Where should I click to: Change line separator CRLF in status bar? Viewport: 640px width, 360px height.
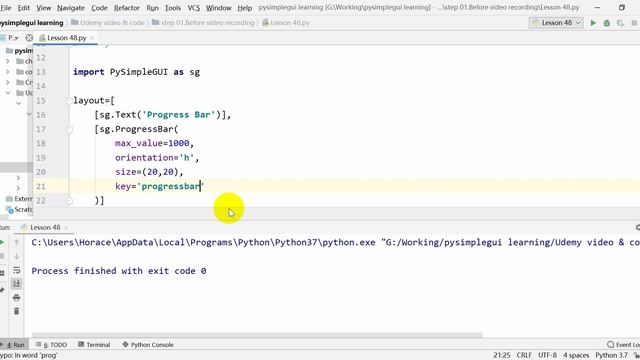pos(524,356)
